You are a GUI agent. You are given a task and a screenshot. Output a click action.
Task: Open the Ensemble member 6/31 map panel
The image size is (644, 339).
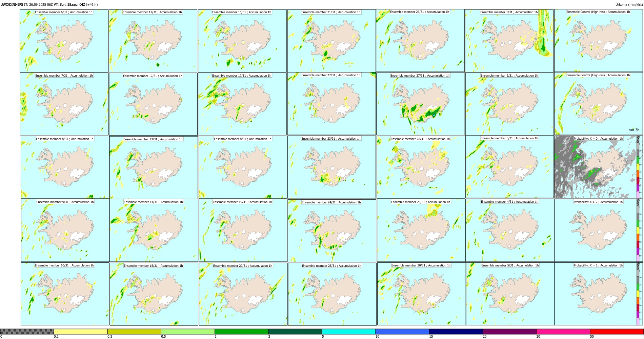coord(64,40)
